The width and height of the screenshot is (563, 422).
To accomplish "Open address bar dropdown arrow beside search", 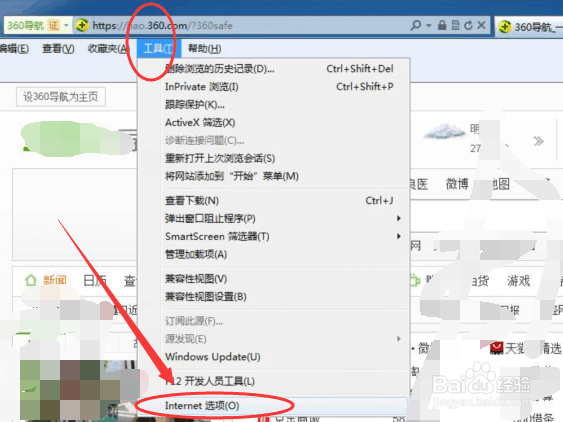I will point(429,25).
